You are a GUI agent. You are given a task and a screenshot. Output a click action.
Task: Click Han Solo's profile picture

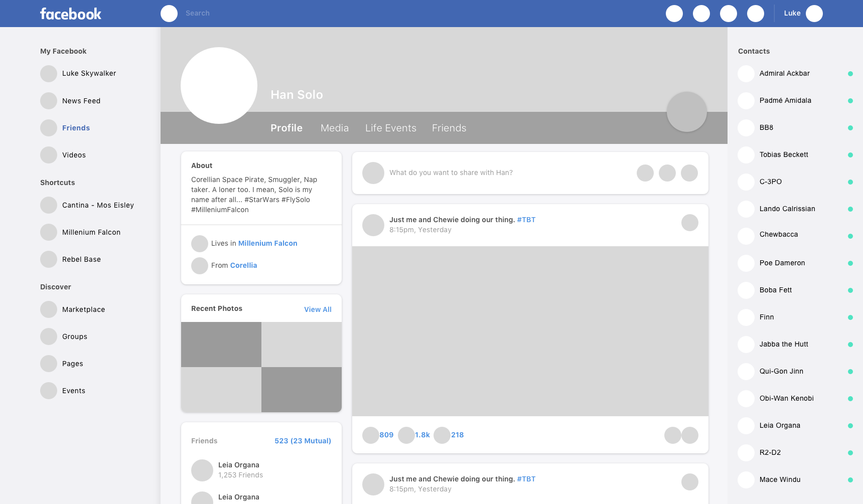(x=219, y=85)
